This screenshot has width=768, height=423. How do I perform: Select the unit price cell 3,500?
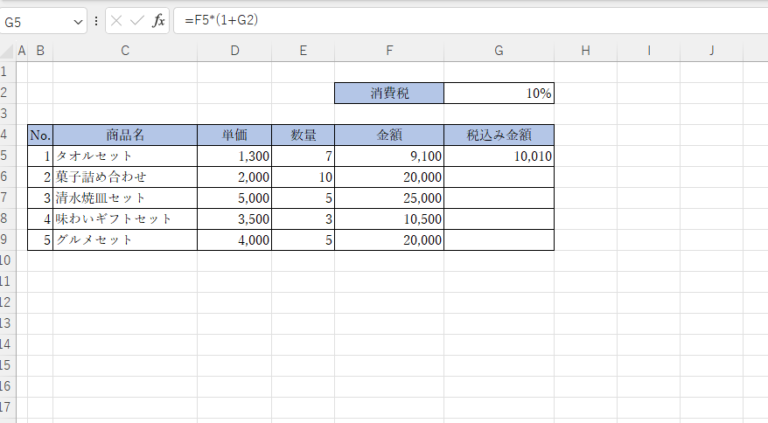[x=234, y=219]
